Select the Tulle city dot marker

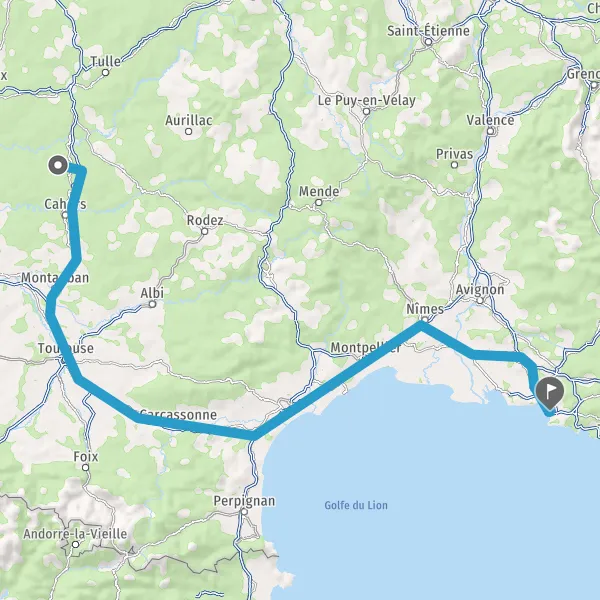(x=106, y=72)
